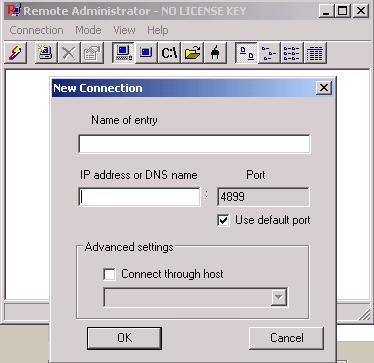Open the Help menu
The height and width of the screenshot is (363, 374).
[157, 30]
